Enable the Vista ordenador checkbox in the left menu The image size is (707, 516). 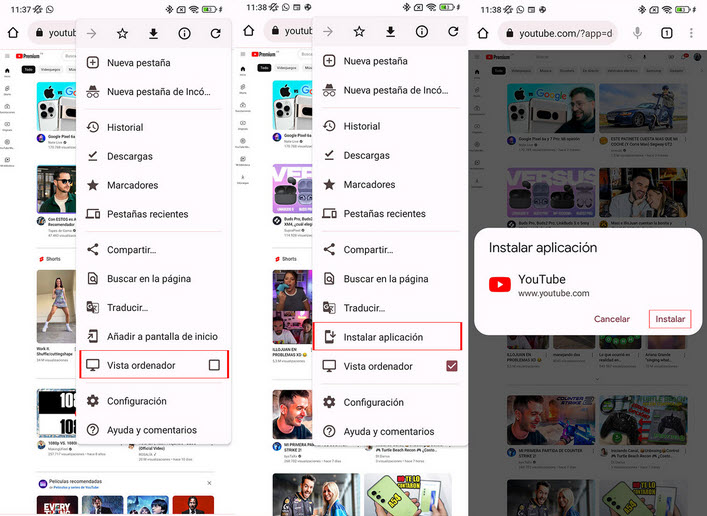pos(214,365)
